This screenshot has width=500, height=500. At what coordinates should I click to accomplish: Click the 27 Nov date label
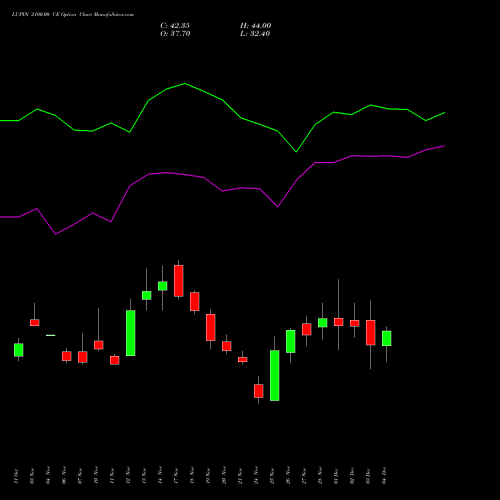304,476
